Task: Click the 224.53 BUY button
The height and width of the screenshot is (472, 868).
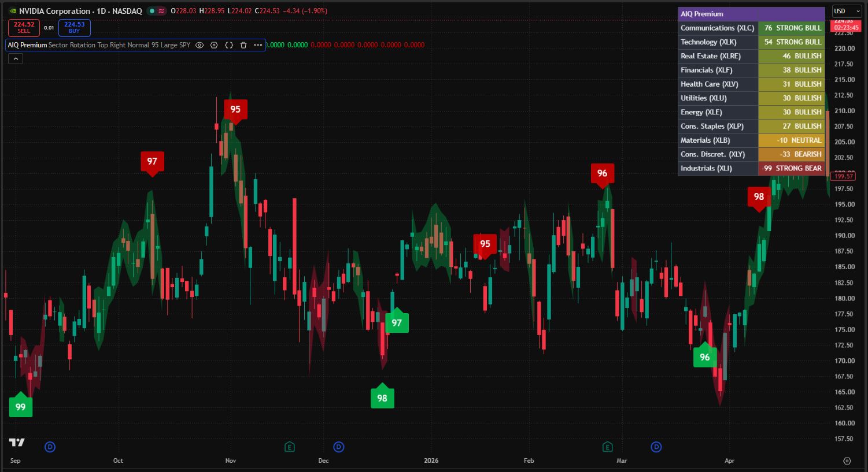Action: (75, 28)
